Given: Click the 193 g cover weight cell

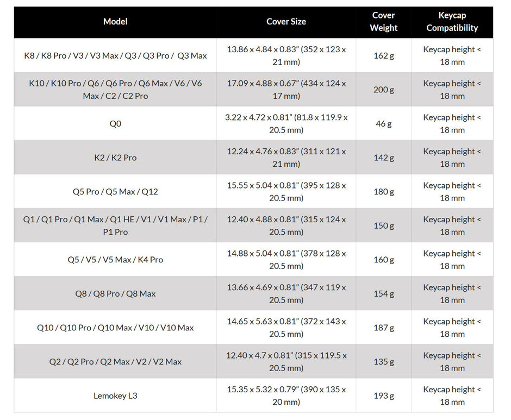Looking at the screenshot, I should click(384, 396).
